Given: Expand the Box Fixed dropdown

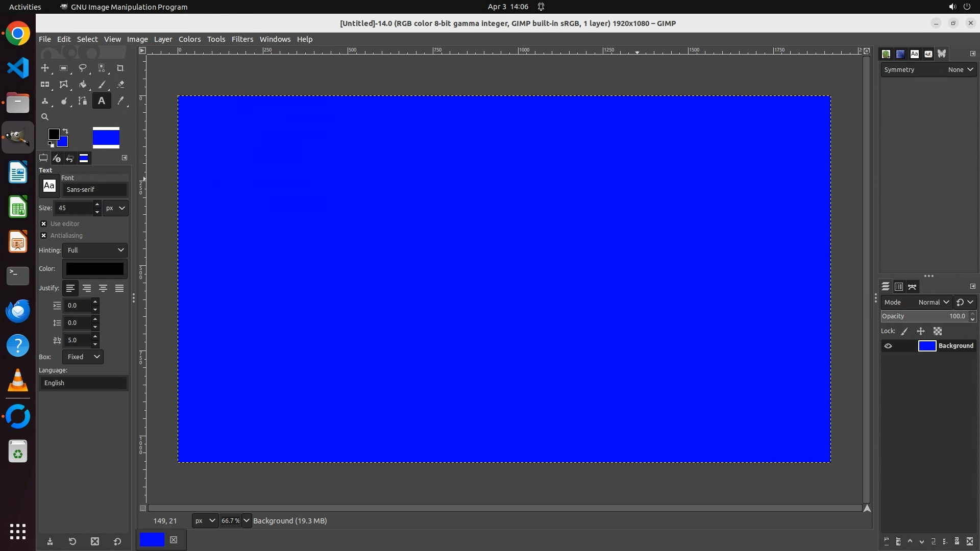Looking at the screenshot, I should coord(83,357).
